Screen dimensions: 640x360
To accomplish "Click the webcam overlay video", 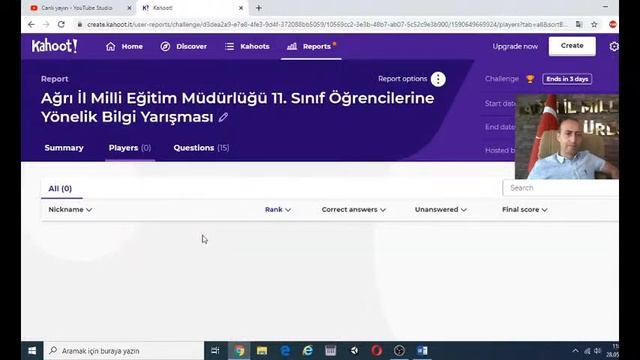I will point(567,137).
